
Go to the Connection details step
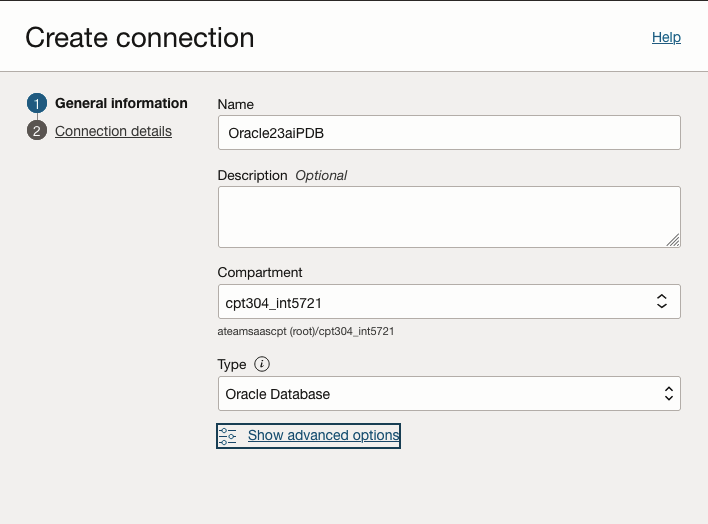click(113, 131)
